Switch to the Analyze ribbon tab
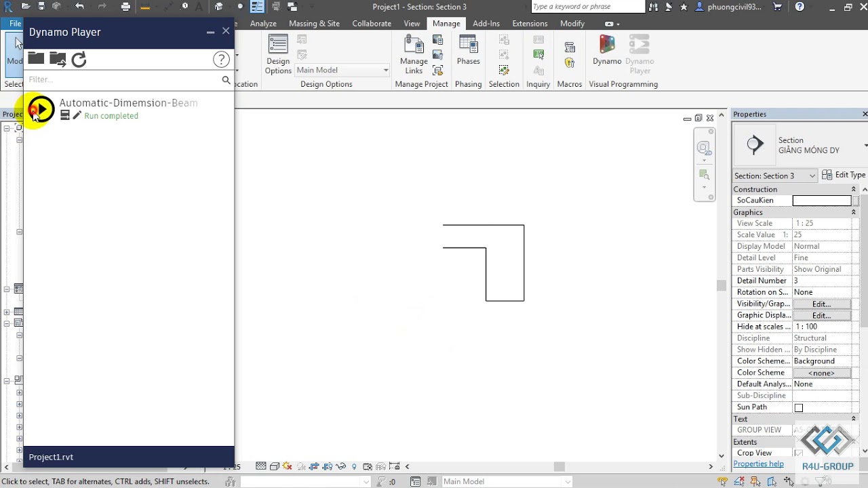Screen dimensions: 868x488 click(x=263, y=23)
